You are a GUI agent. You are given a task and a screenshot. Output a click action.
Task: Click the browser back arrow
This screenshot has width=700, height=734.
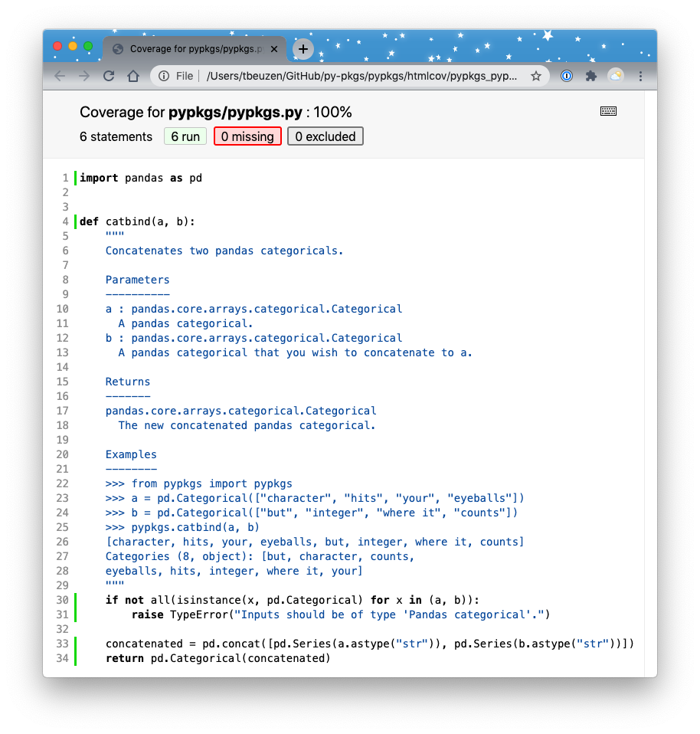(60, 76)
